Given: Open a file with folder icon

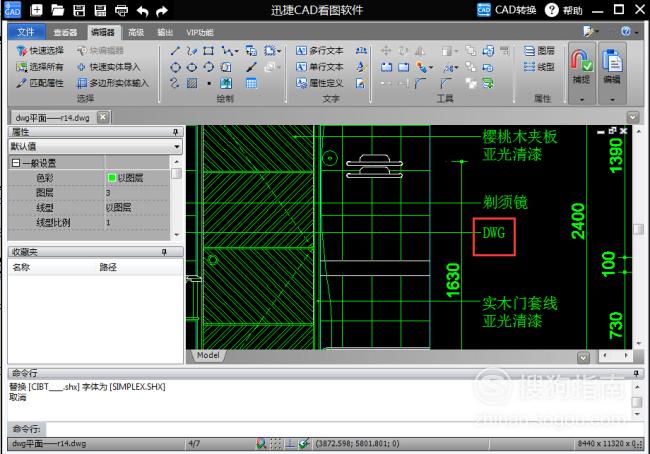Looking at the screenshot, I should click(x=58, y=10).
